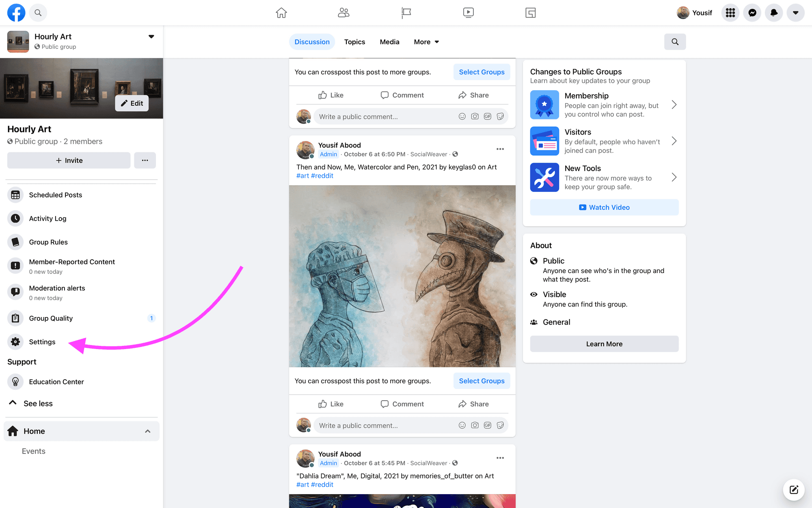This screenshot has height=508, width=812.
Task: Click the Edit cover photo button
Action: [x=132, y=103]
